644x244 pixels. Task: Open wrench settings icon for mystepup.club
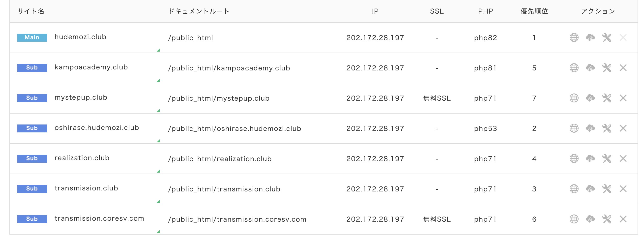click(x=607, y=98)
